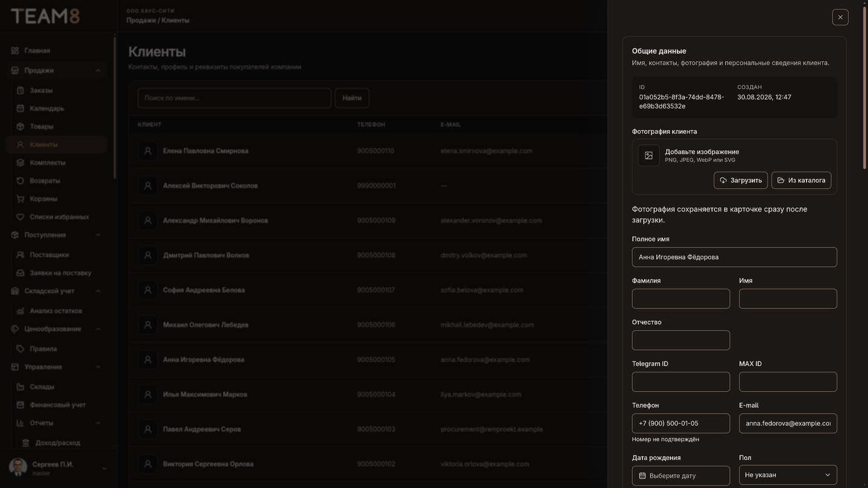Upload a client photo with Загрузить
The image size is (868, 488).
[740, 180]
